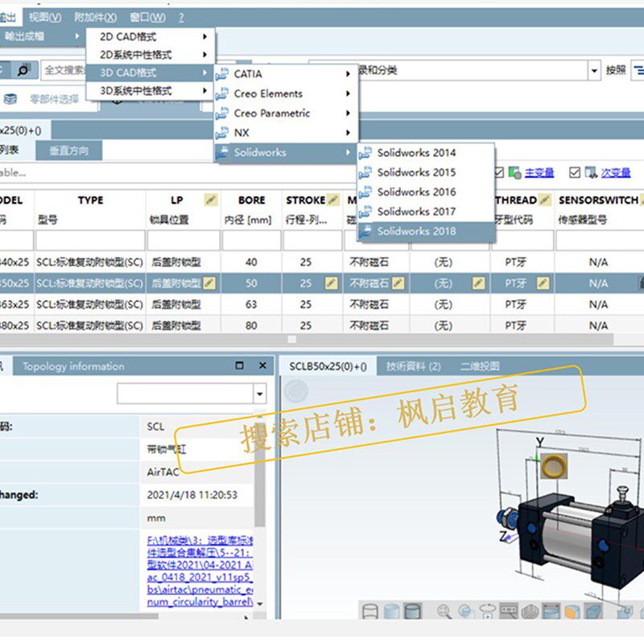Click the dimension annotation icon in 3D toolbar

[509, 611]
